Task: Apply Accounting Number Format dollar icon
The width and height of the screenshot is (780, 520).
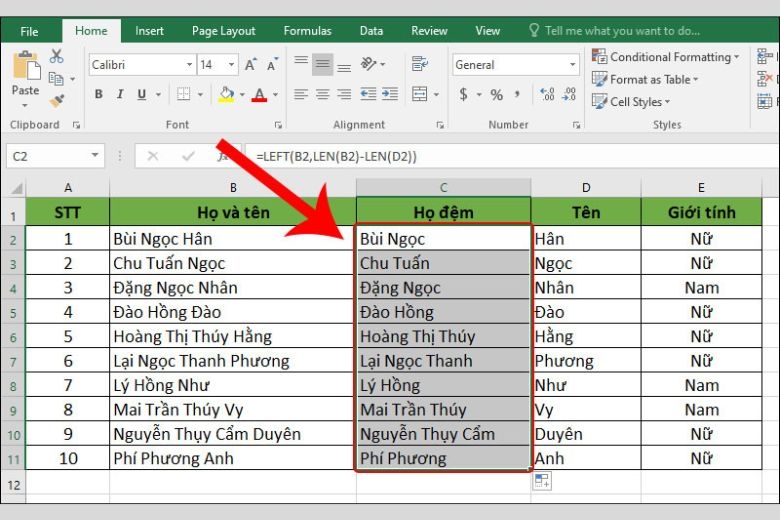Action: coord(464,94)
